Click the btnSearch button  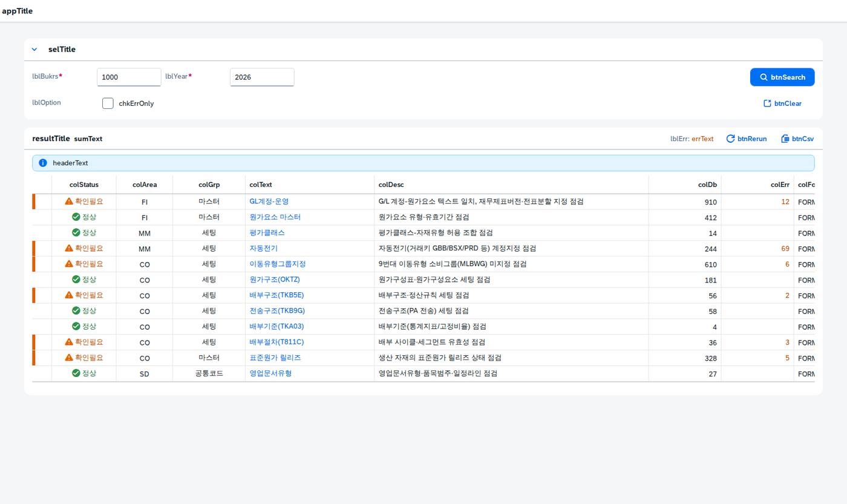pos(782,77)
